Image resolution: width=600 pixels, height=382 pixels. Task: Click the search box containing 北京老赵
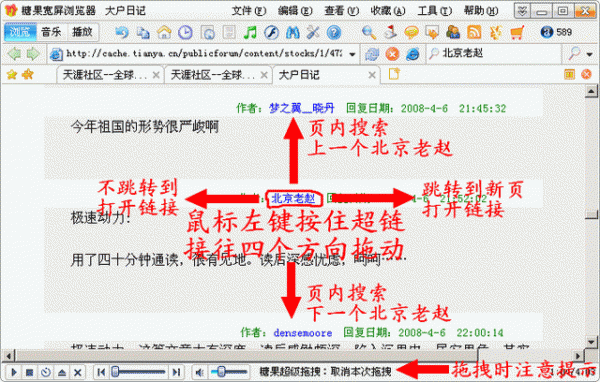[494, 54]
